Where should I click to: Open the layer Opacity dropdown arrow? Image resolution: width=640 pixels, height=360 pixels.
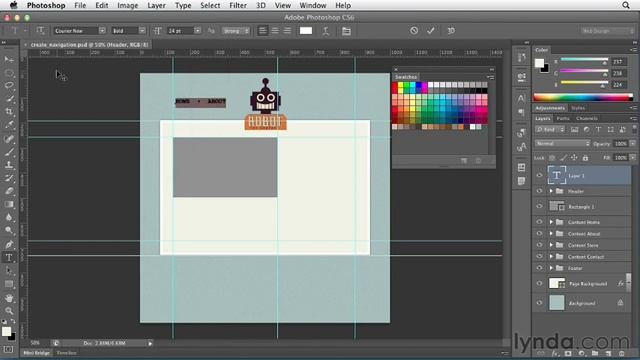tap(633, 144)
